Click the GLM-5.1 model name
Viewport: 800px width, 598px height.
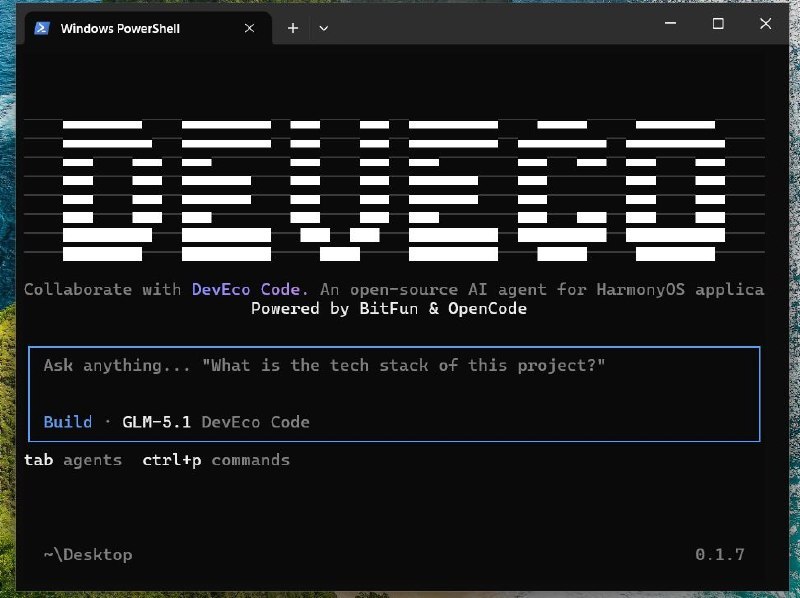click(x=157, y=422)
